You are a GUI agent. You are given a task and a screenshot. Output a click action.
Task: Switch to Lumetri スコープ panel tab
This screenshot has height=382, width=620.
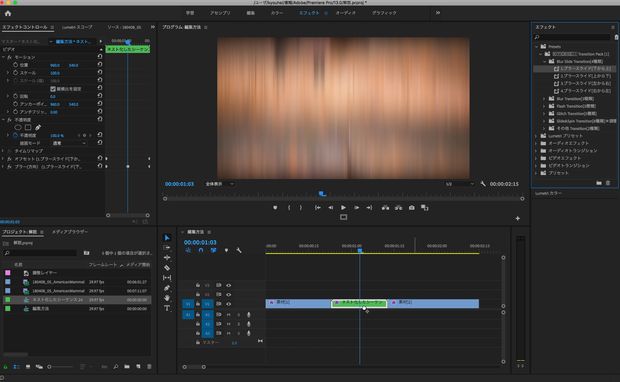coord(77,27)
